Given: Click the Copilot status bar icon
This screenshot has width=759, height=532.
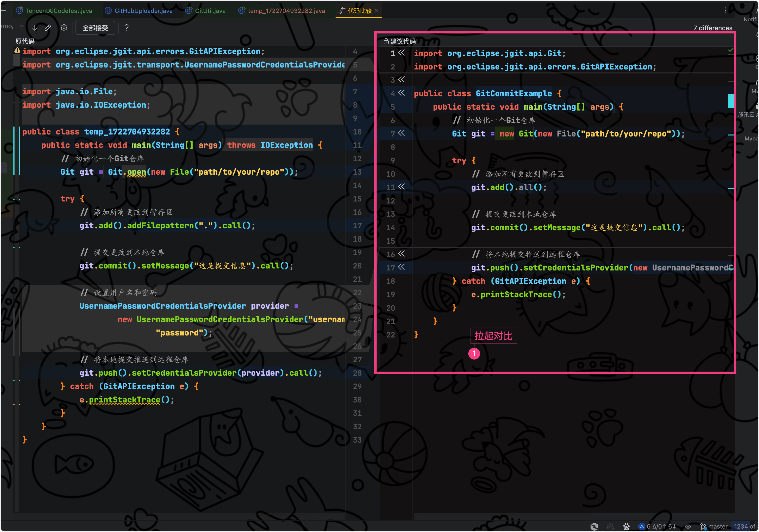Looking at the screenshot, I should click(611, 526).
